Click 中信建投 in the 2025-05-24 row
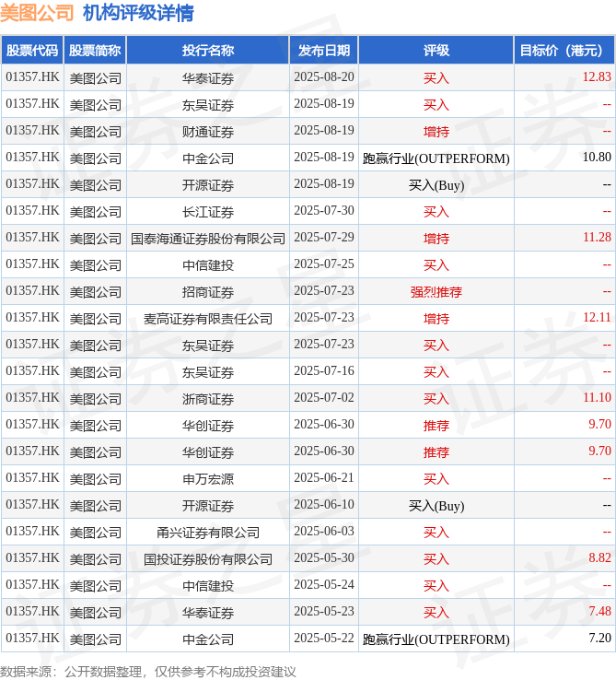This screenshot has width=616, height=680. pos(208,586)
